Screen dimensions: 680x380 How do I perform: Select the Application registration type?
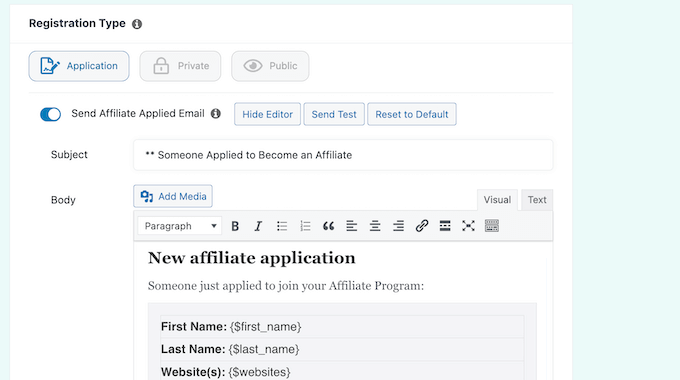click(x=79, y=66)
